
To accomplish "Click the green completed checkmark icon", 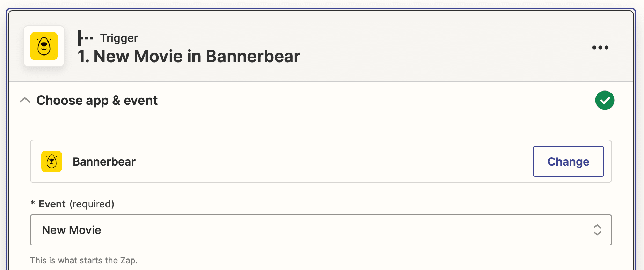I will pos(605,100).
